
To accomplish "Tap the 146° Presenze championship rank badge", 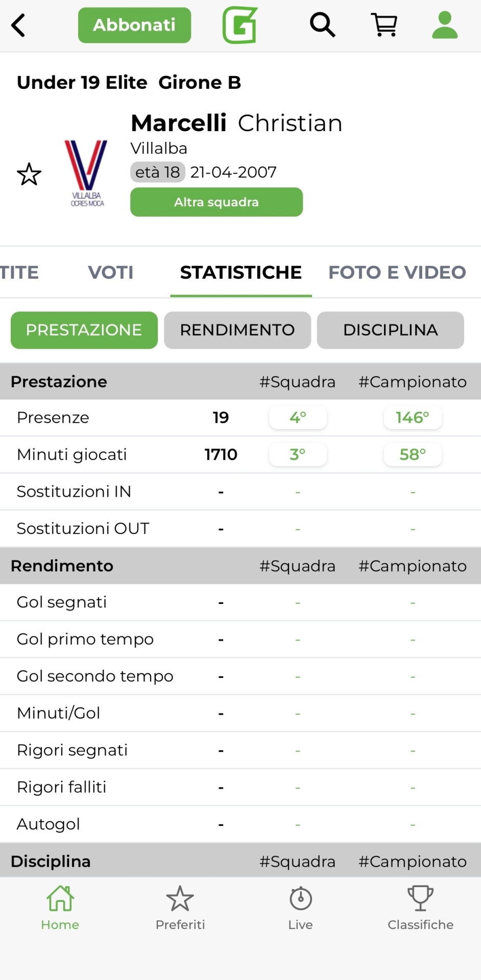I will pyautogui.click(x=413, y=418).
